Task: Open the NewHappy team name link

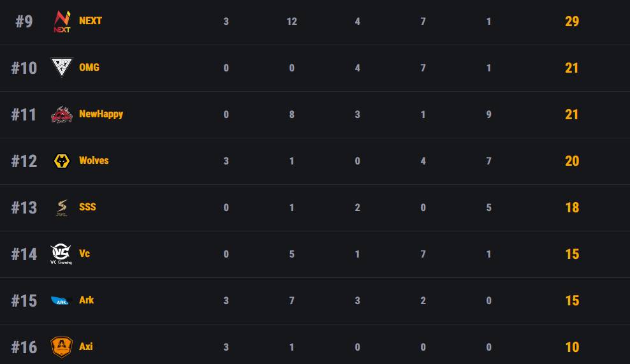Action: pos(101,113)
